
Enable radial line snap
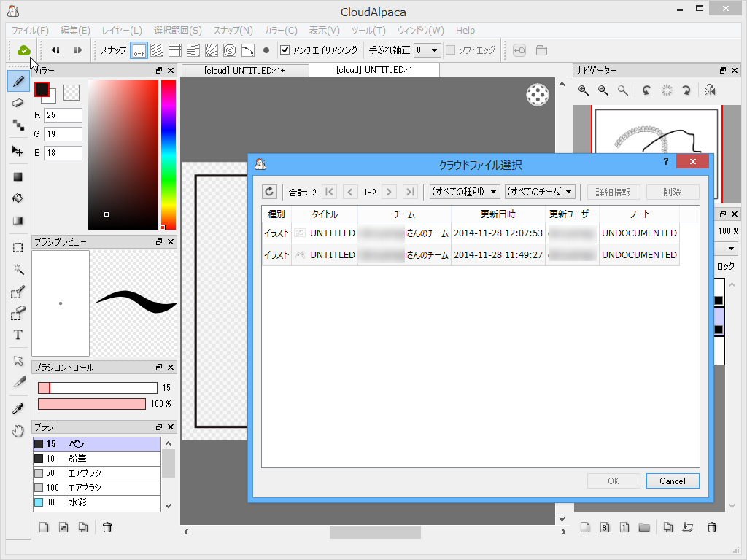pyautogui.click(x=211, y=50)
